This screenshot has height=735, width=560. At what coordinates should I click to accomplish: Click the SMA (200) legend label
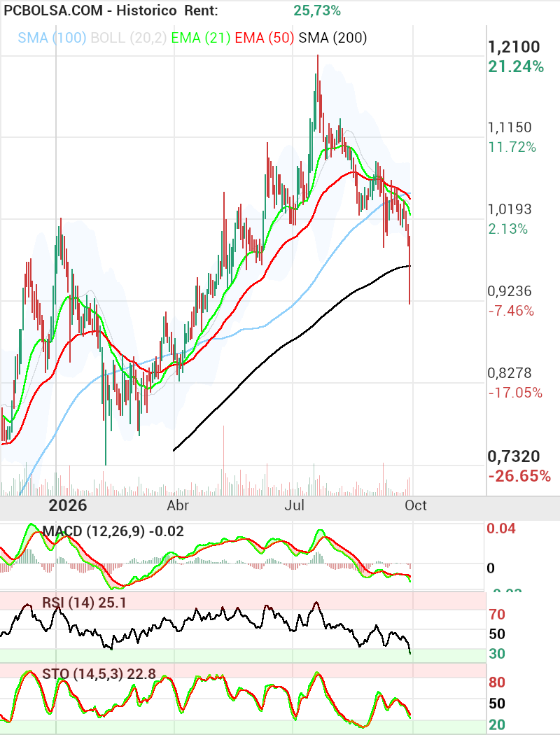[x=332, y=38]
